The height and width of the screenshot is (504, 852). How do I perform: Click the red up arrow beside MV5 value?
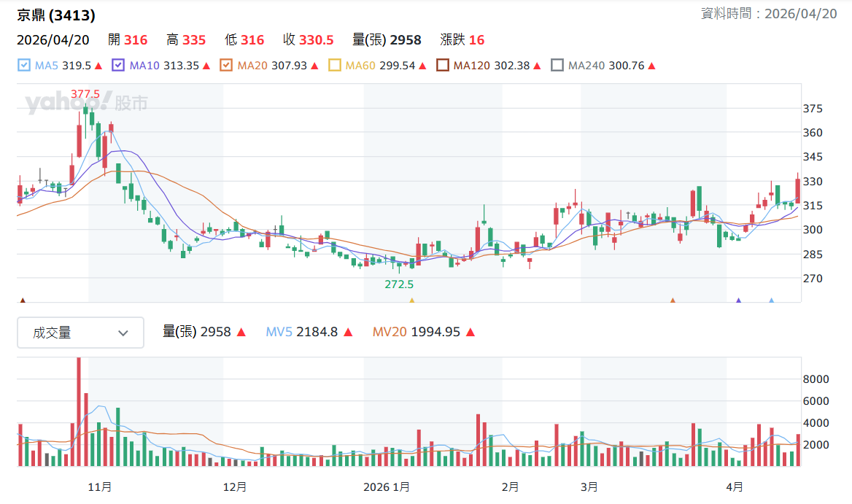[348, 333]
